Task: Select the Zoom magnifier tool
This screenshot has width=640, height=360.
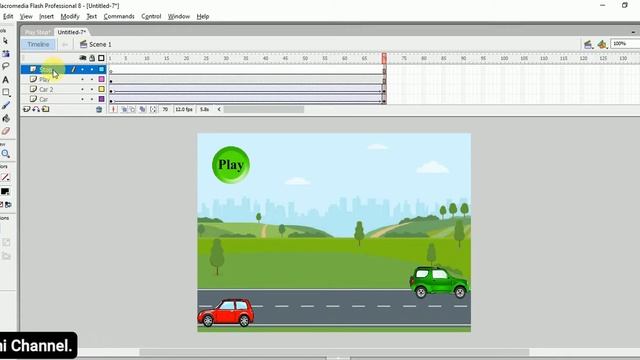Action: (6, 154)
